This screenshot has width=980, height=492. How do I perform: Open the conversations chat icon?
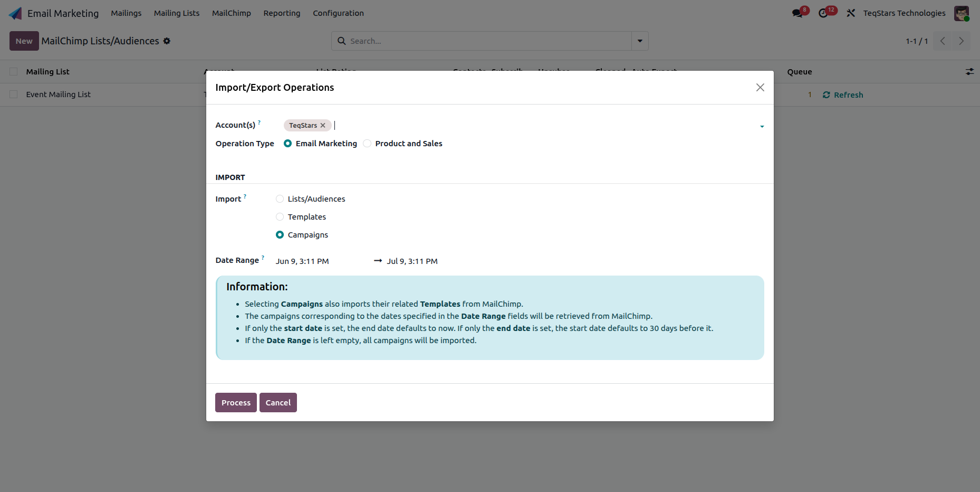coord(798,13)
